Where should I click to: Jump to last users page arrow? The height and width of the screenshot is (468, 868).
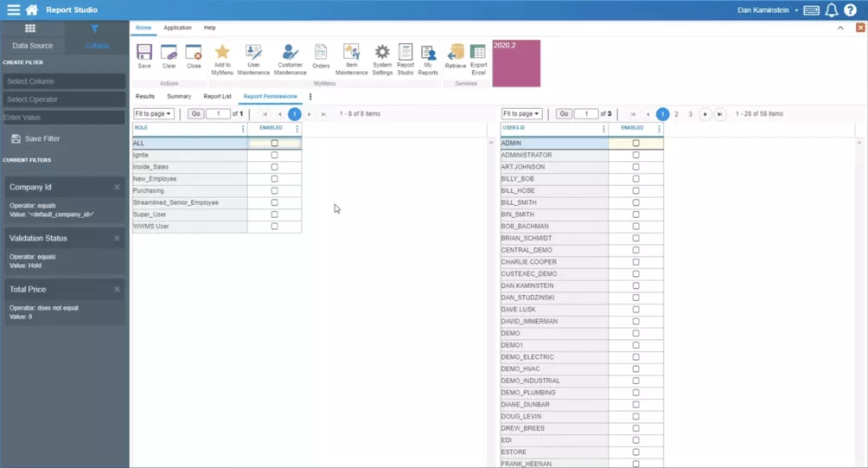(x=719, y=114)
